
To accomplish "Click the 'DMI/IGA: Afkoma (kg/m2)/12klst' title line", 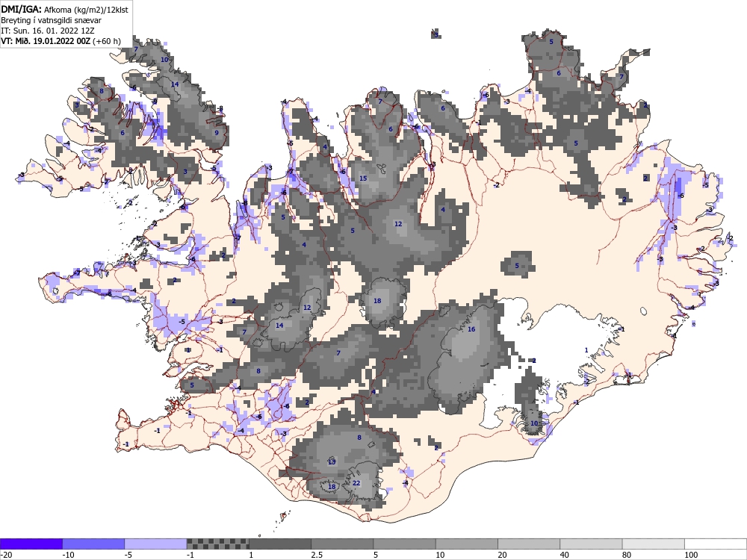I will (x=65, y=10).
